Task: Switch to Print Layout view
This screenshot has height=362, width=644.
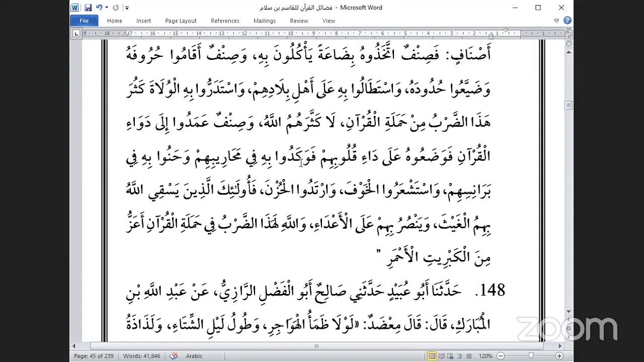Action: coord(432,356)
